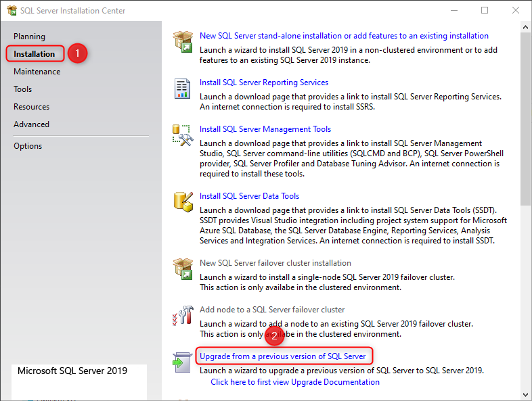
Task: Switch to the Tools section
Action: pyautogui.click(x=23, y=89)
